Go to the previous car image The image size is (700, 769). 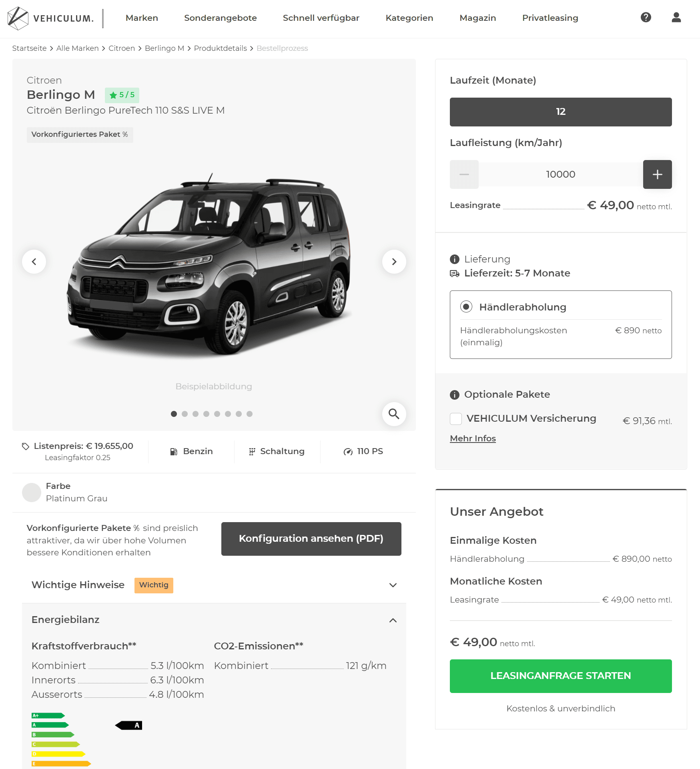[34, 262]
